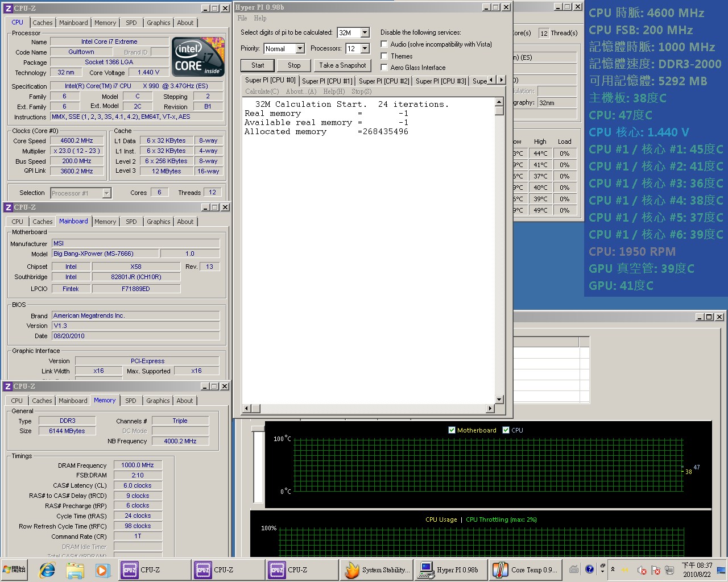
Task: Open the Processors dropdown showing 12
Action: 365,49
